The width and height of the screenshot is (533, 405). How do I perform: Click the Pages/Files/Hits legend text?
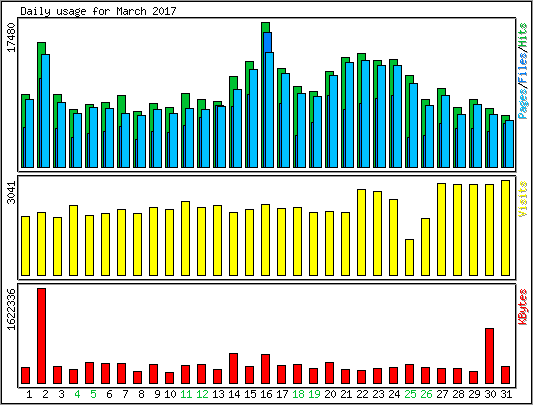click(523, 71)
